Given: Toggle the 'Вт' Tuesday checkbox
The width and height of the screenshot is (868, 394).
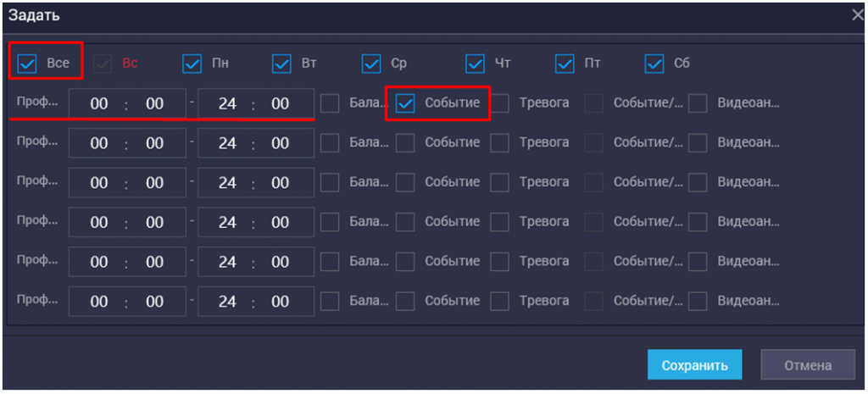Looking at the screenshot, I should (x=282, y=64).
